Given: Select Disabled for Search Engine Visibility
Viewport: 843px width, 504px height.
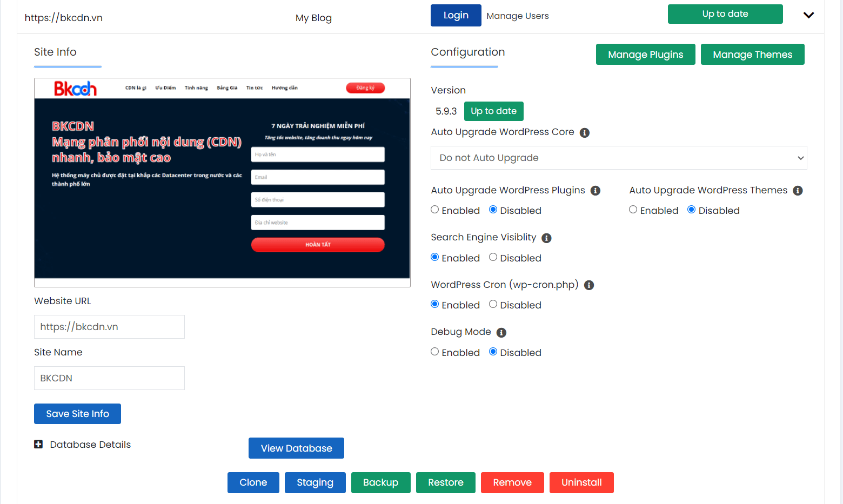Looking at the screenshot, I should coord(493,258).
